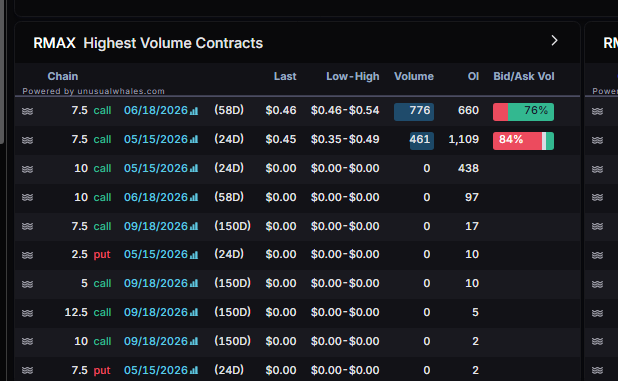Select the 461 volume cell
Viewport: 618px width, 381px height.
pyautogui.click(x=422, y=141)
